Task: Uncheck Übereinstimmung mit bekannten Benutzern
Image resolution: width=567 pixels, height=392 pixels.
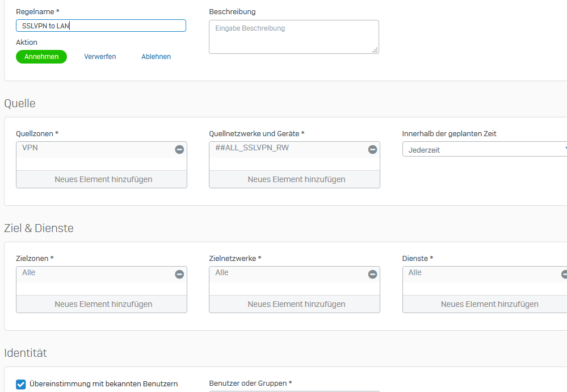Action: (21, 385)
